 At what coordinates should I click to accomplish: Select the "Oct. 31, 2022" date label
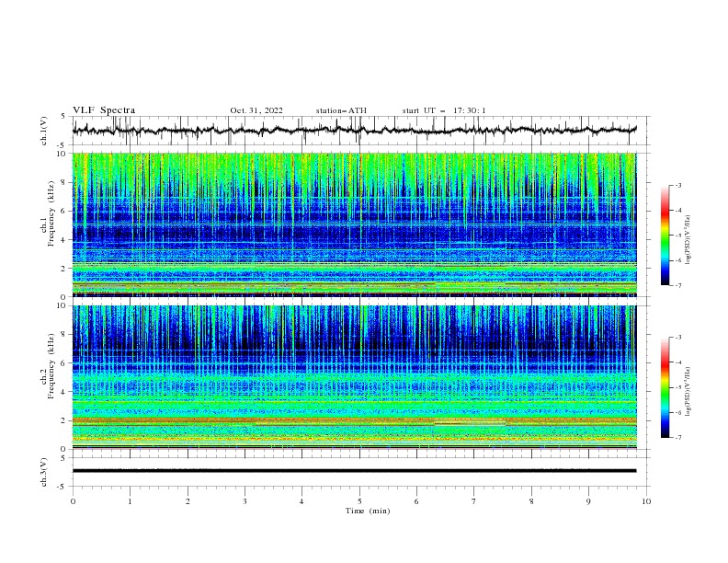click(256, 110)
